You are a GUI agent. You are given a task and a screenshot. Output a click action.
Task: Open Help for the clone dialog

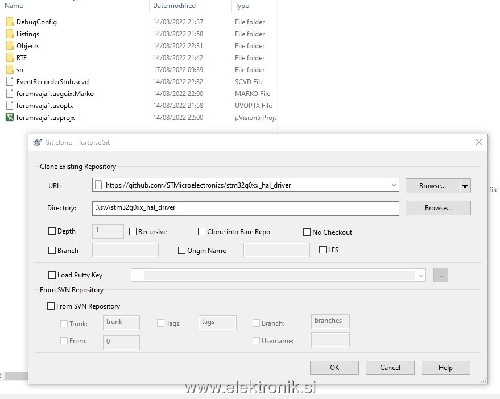tap(446, 368)
